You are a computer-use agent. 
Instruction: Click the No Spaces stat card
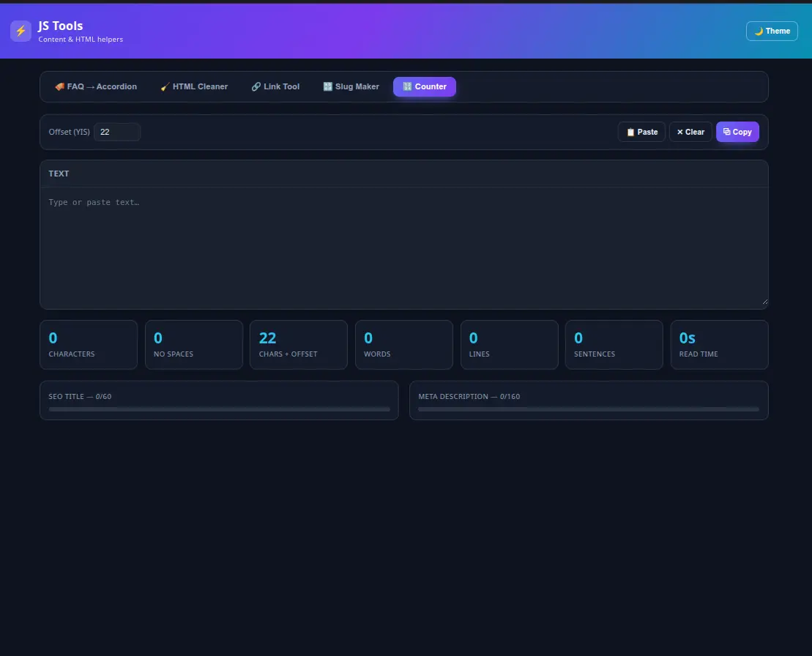[194, 345]
